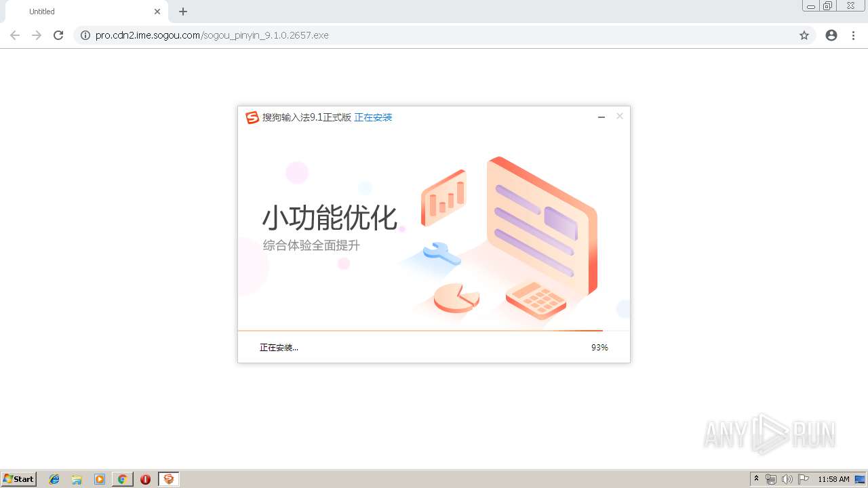
Task: Click the installation progress bar
Action: [434, 331]
